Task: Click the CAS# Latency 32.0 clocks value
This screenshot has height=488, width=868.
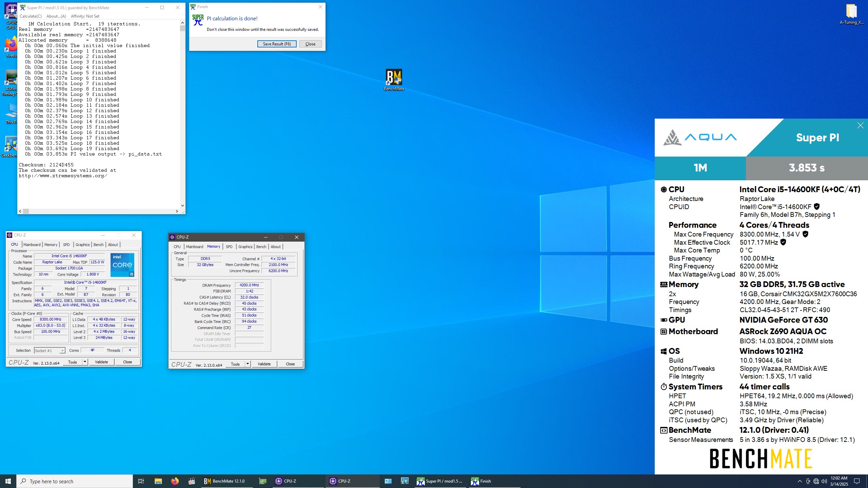Action: [249, 297]
